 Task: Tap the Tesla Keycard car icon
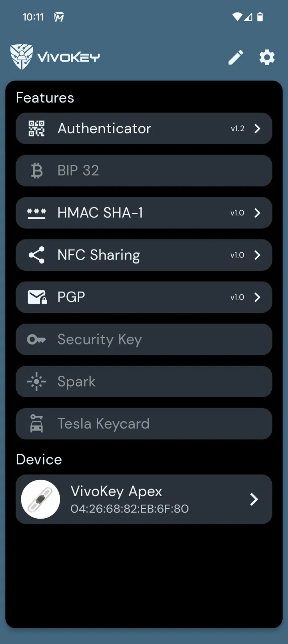[x=36, y=424]
